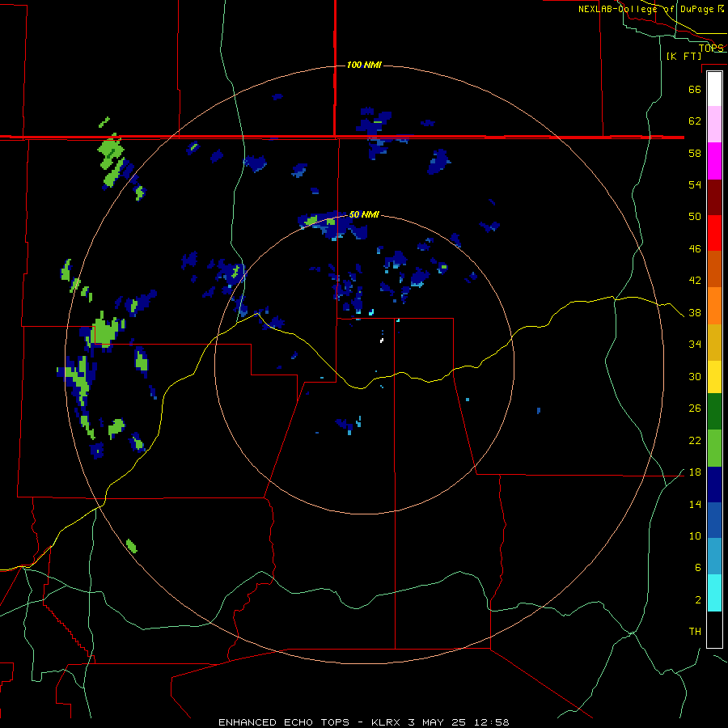Image resolution: width=728 pixels, height=728 pixels.
Task: Click legend value 66
Action: [695, 90]
